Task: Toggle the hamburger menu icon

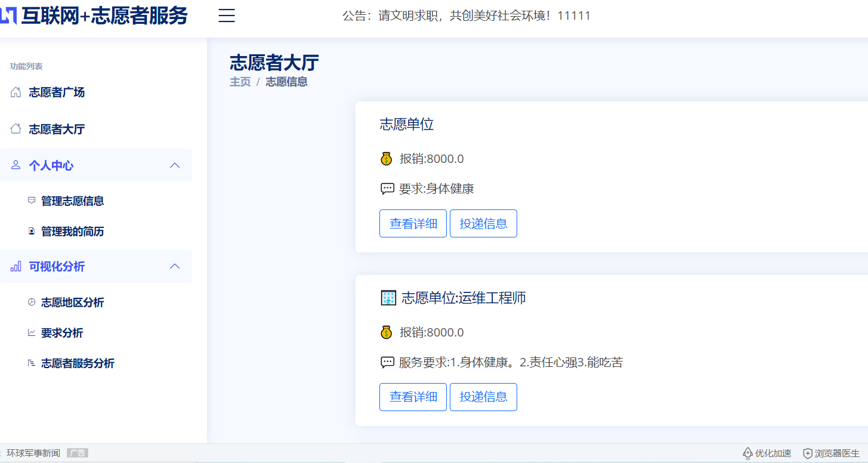Action: pyautogui.click(x=227, y=16)
